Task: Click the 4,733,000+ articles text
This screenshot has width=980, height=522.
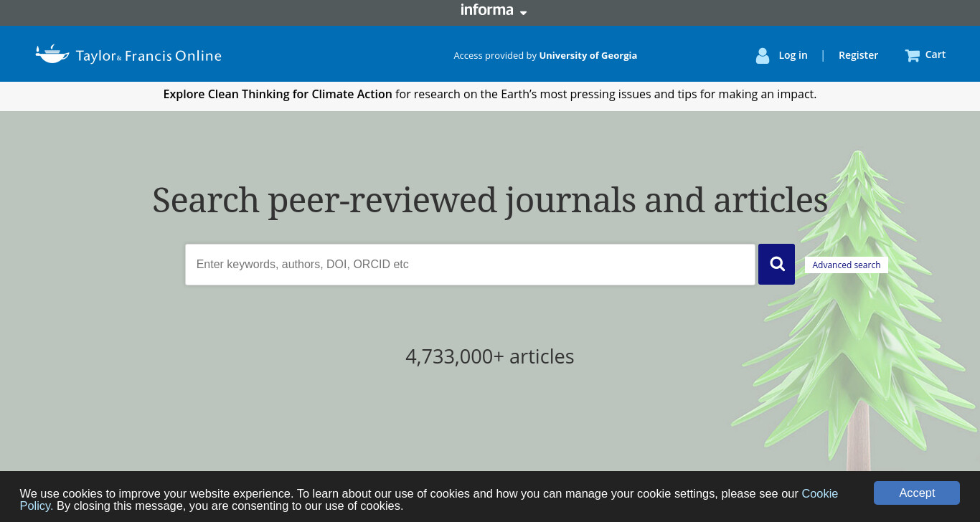Action: (490, 356)
